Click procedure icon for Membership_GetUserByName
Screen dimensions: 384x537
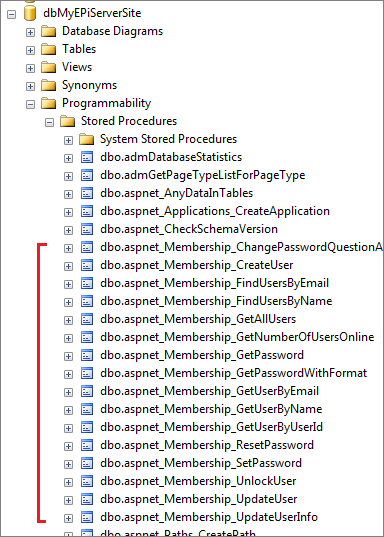point(87,410)
